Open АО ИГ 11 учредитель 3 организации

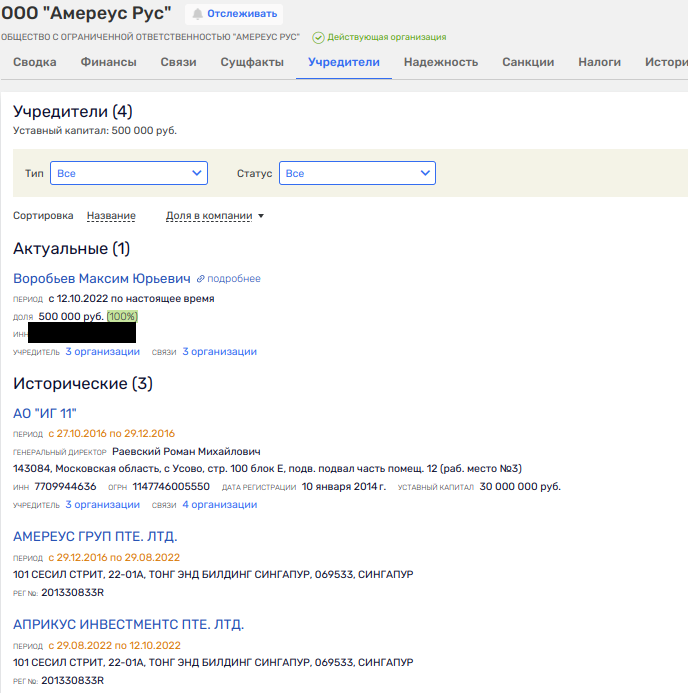pyautogui.click(x=103, y=504)
